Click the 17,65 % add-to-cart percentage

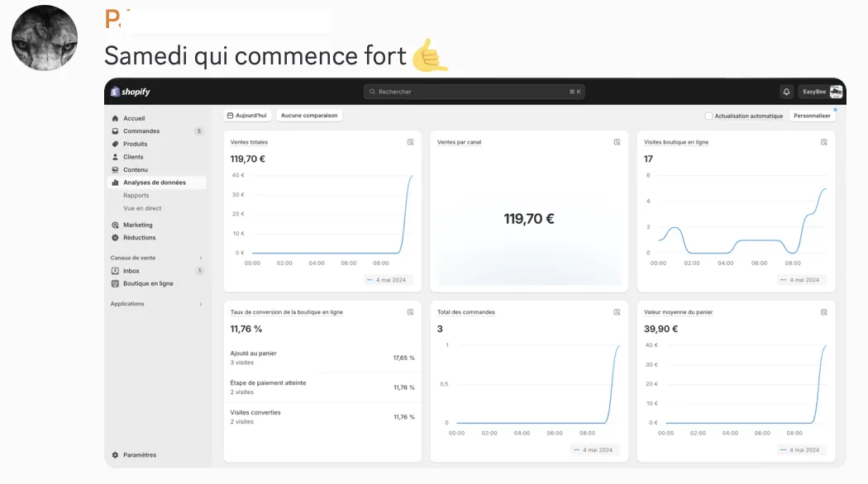point(403,358)
